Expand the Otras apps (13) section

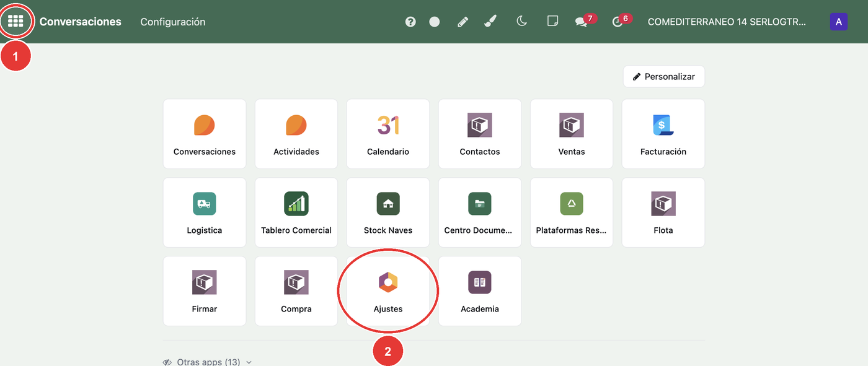click(208, 362)
